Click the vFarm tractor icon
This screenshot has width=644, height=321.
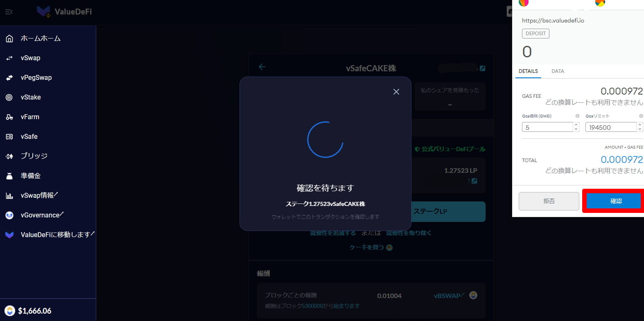pos(9,117)
